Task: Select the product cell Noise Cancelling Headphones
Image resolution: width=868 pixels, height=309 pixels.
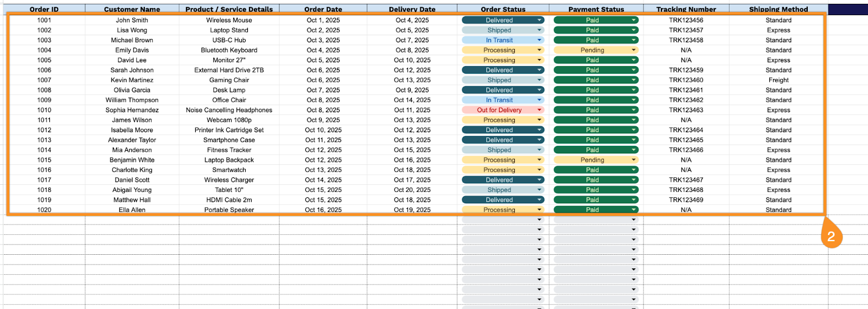Action: [229, 110]
